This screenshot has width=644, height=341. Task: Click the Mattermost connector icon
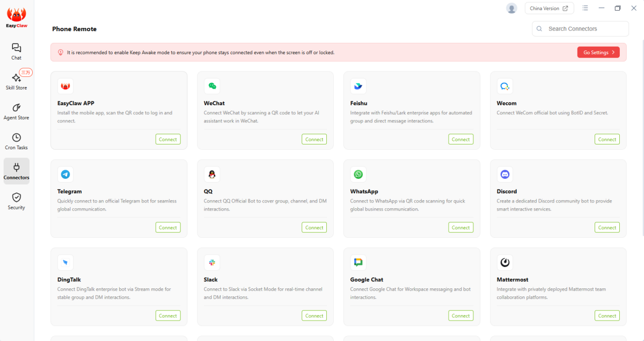coord(504,263)
